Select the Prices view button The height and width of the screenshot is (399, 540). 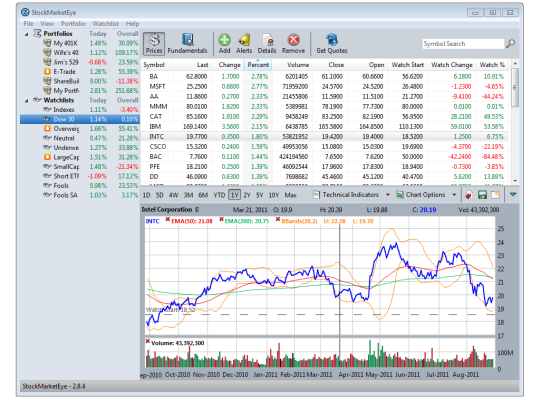154,44
